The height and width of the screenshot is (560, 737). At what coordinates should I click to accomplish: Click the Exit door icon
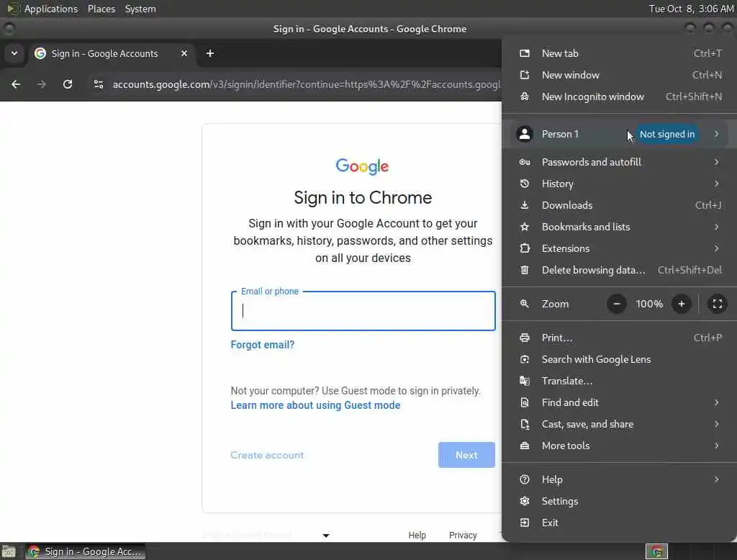coord(525,523)
